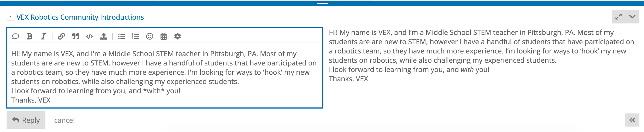
Task: Open the composer options gear menu
Action: coord(178,36)
